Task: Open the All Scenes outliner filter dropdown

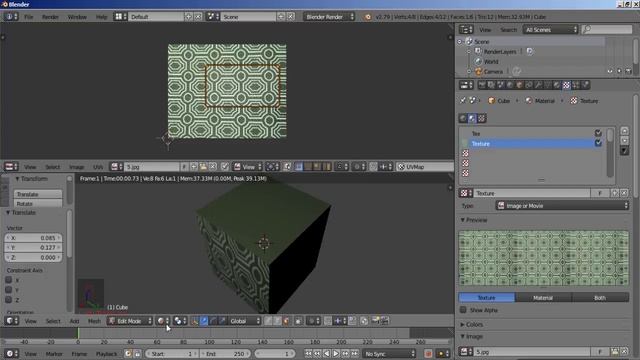Action: 550,29
